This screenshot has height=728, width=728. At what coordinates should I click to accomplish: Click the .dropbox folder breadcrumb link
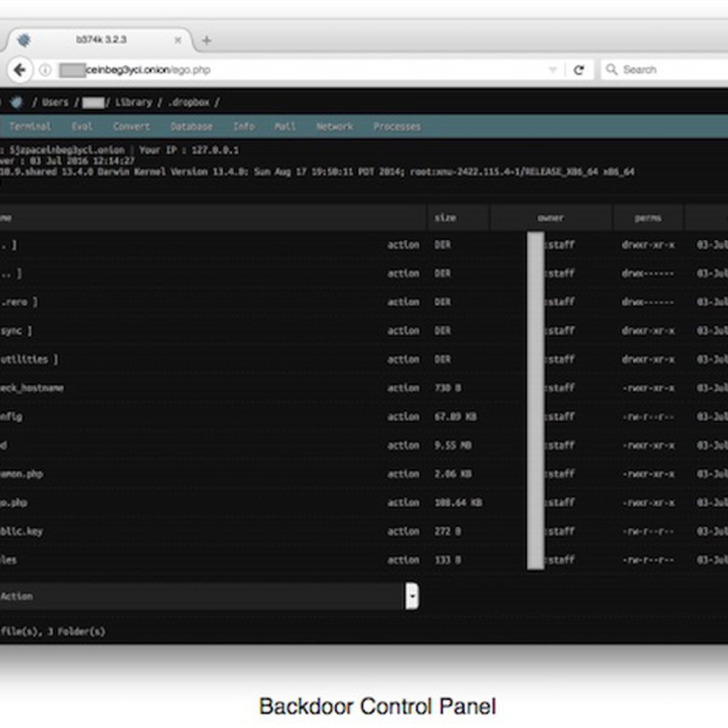click(189, 103)
